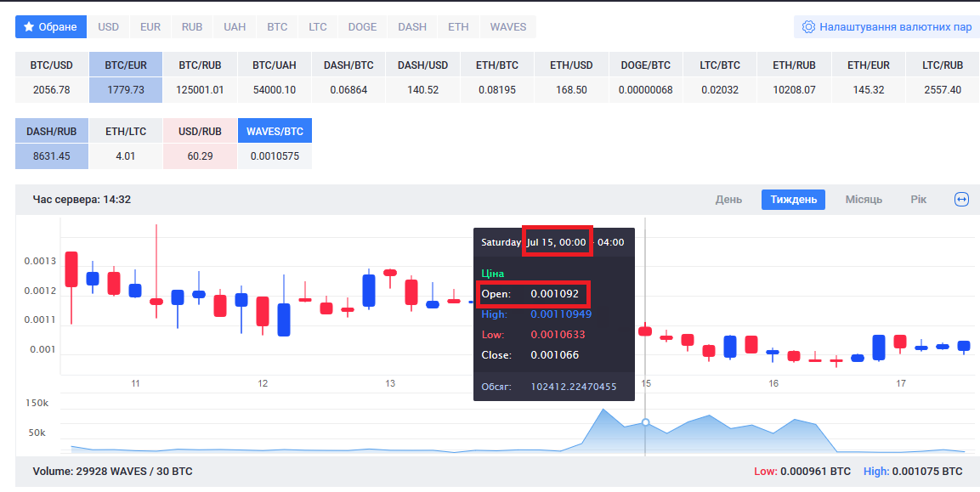The image size is (980, 492).
Task: Click the volume chart marker point
Action: [645, 422]
